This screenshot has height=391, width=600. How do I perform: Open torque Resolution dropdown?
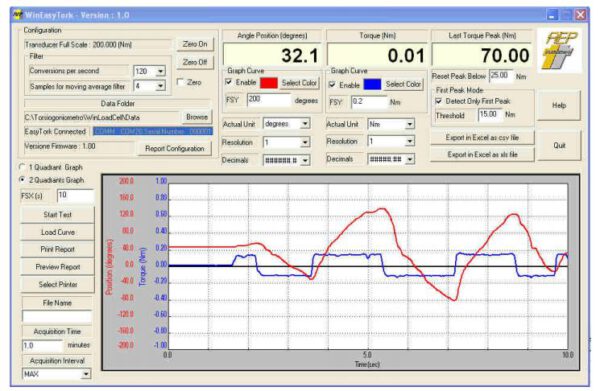tap(409, 141)
